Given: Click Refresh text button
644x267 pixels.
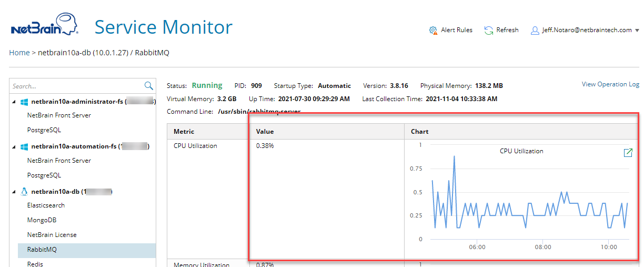Looking at the screenshot, I should (x=507, y=30).
